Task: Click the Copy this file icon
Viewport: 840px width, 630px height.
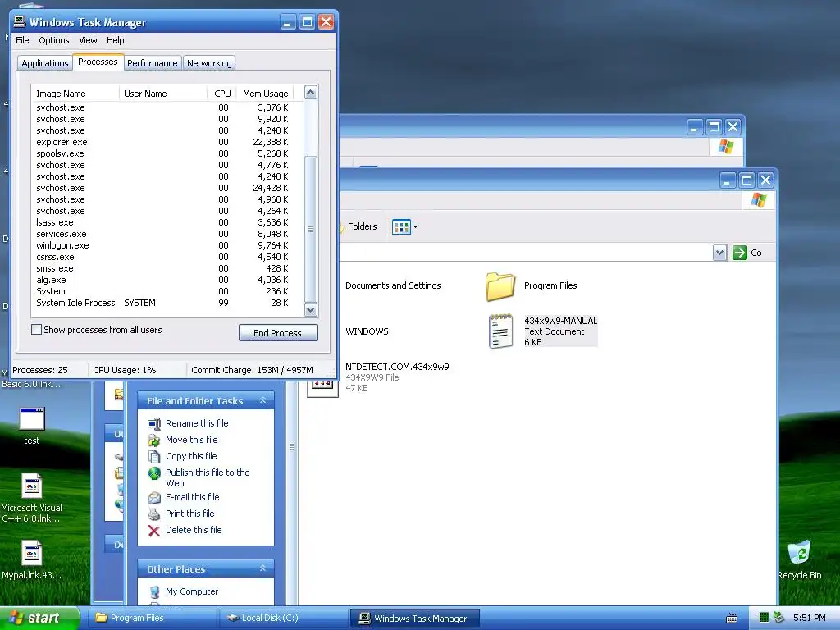Action: coord(153,457)
